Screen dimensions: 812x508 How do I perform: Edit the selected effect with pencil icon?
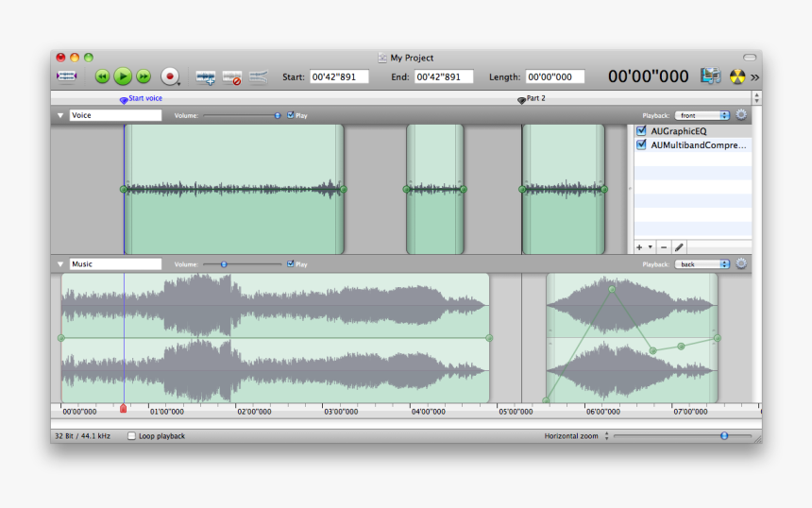click(679, 247)
